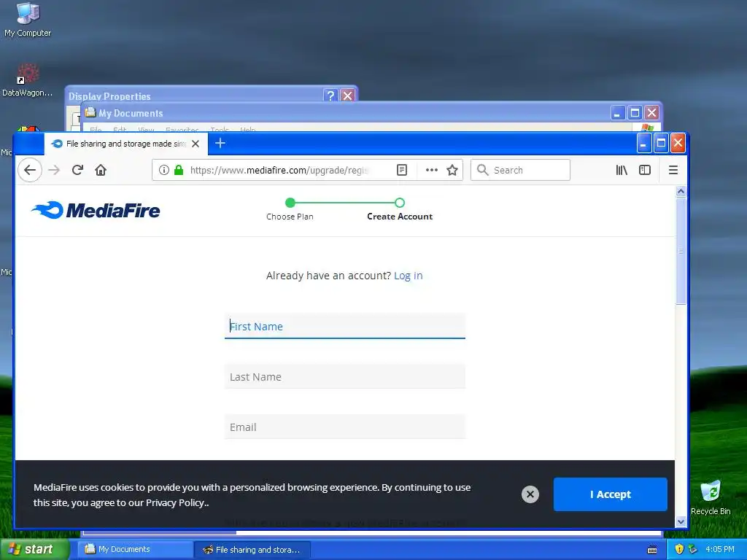Dismiss cookie banner with X icon
This screenshot has width=747, height=560.
point(530,494)
